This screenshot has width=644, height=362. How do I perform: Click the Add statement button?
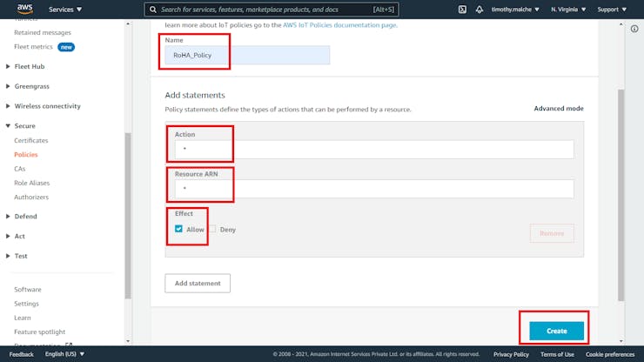click(198, 283)
